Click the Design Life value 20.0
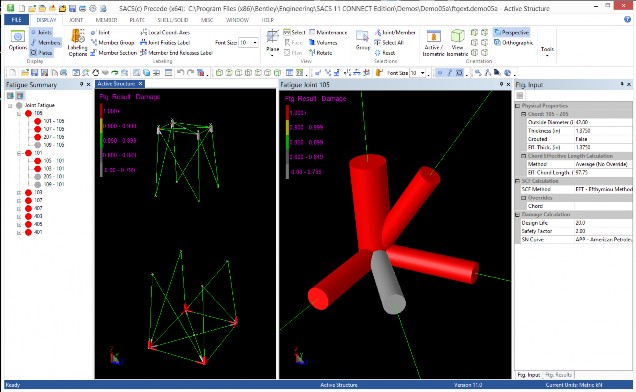Screen dimensions: 636x392 click(x=603, y=223)
